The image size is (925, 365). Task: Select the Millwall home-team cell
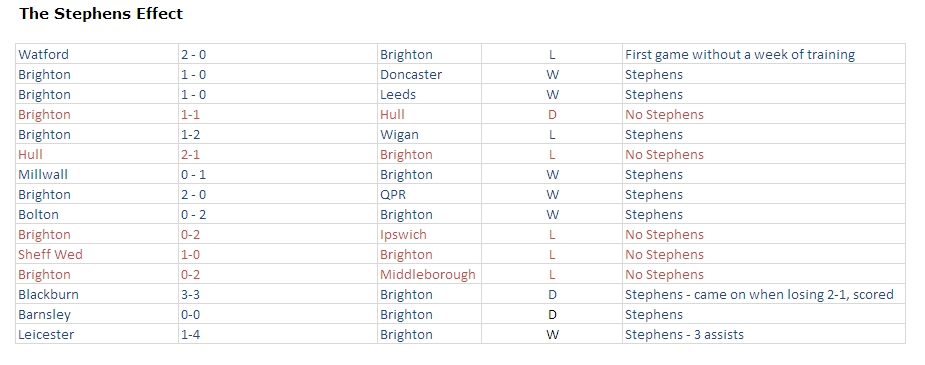pos(97,175)
